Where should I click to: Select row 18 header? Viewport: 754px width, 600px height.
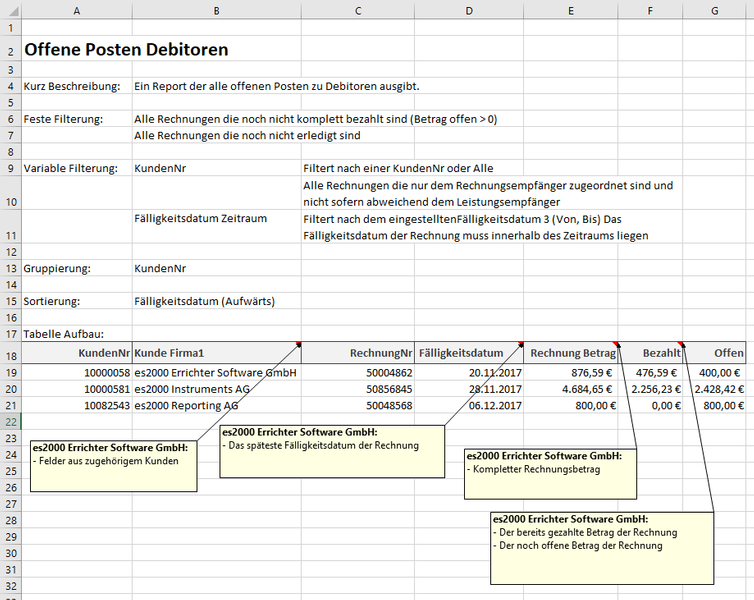[11, 353]
